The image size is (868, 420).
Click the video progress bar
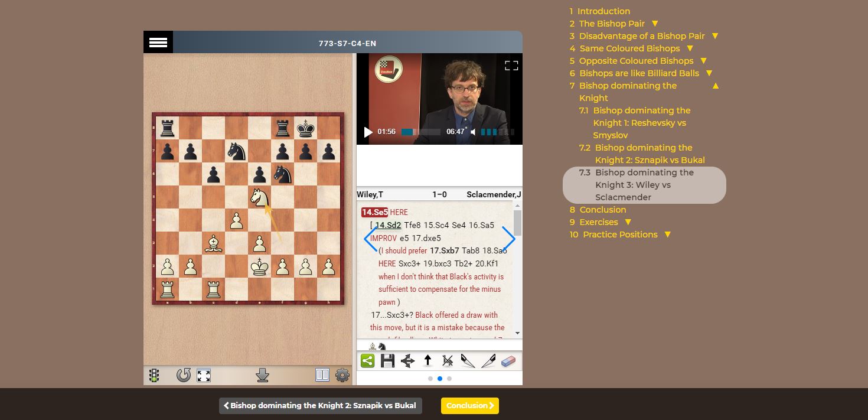[x=419, y=132]
